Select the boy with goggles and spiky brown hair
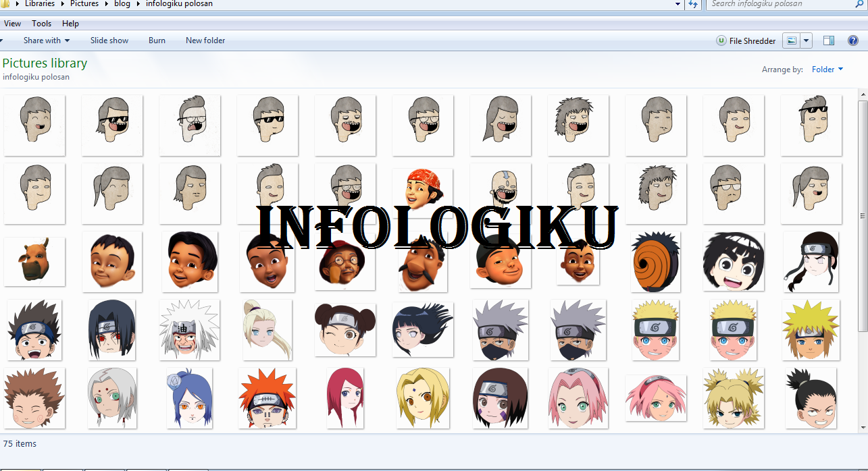The width and height of the screenshot is (868, 471). tap(34, 330)
